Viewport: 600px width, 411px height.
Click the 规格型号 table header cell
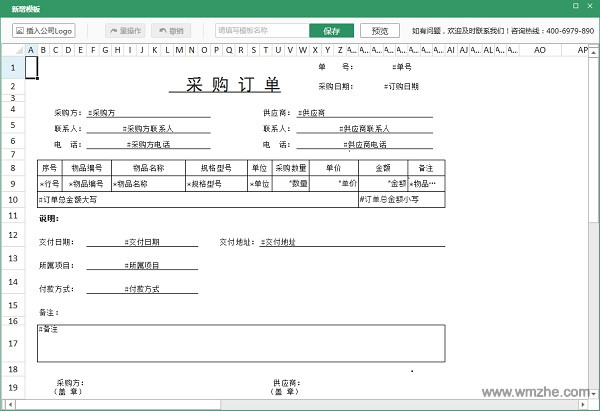click(x=217, y=168)
